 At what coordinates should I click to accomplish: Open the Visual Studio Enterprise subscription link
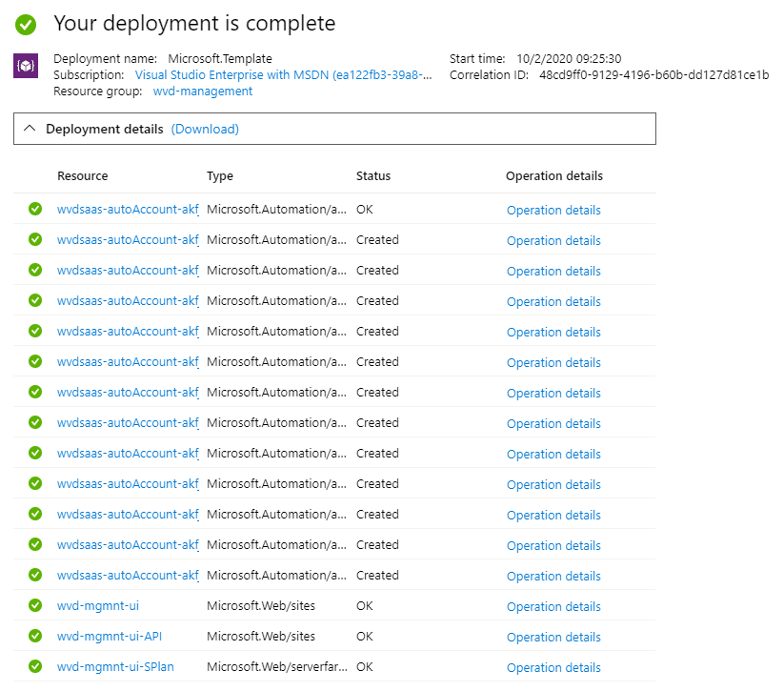tap(284, 75)
